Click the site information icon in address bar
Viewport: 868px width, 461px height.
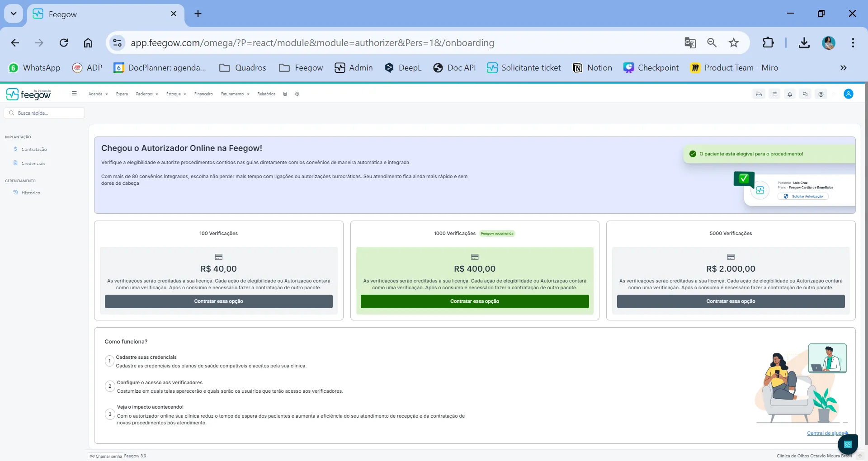(x=117, y=43)
